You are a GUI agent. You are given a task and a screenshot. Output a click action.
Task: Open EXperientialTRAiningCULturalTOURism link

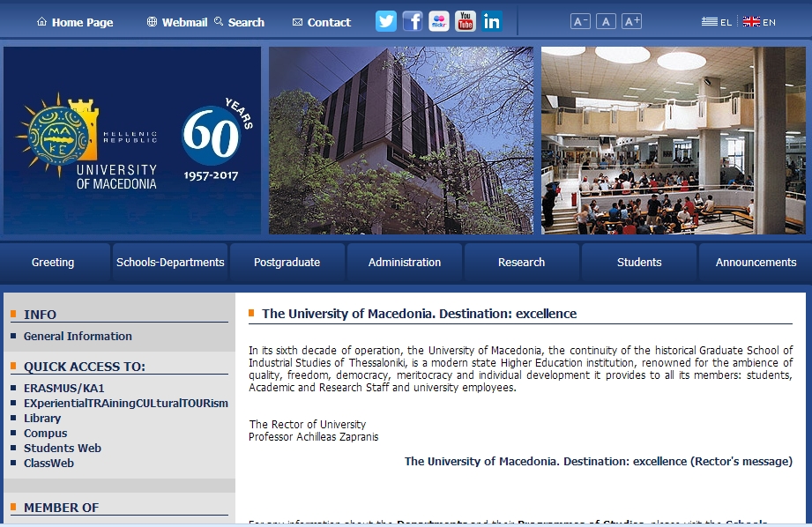coord(126,404)
